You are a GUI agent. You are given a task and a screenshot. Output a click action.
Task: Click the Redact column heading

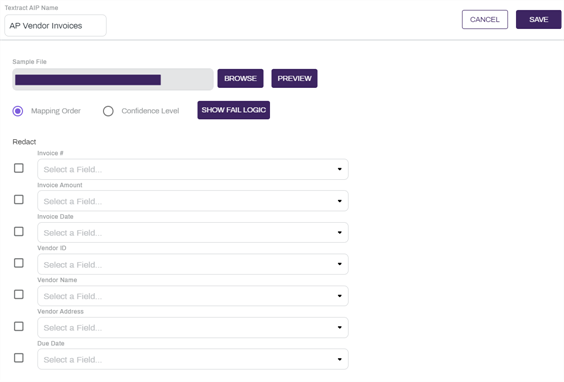pos(24,142)
